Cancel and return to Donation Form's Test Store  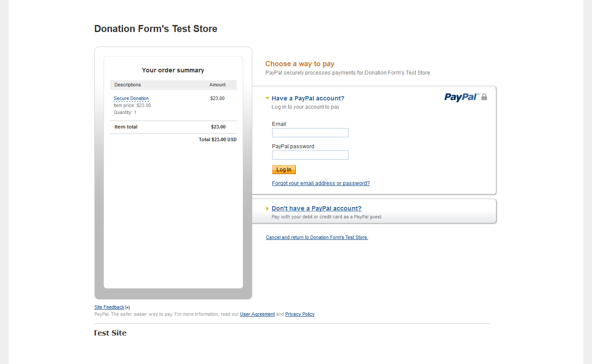click(x=317, y=237)
